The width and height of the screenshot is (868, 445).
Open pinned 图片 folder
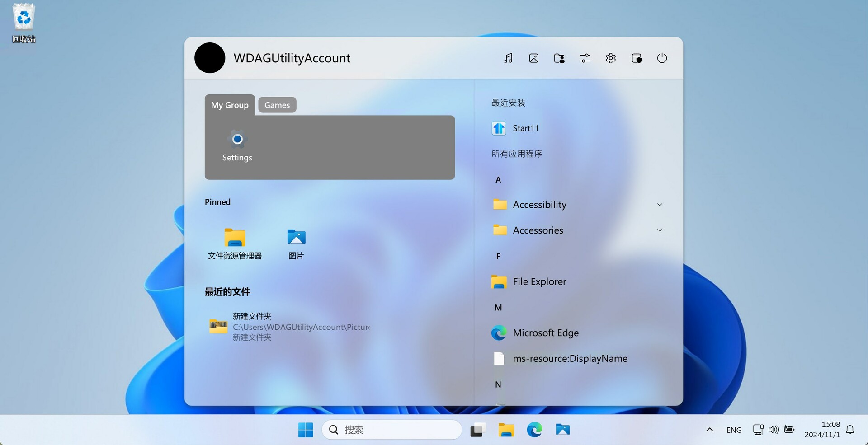tap(296, 244)
